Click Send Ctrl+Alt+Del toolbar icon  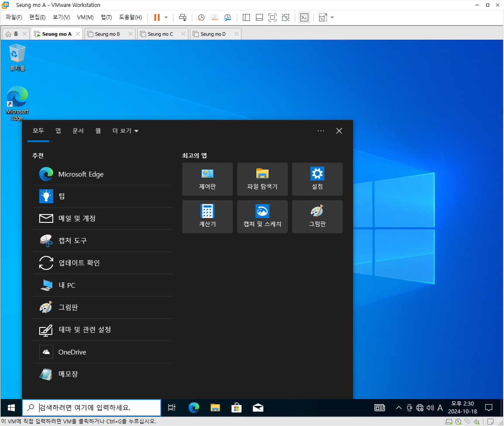183,17
